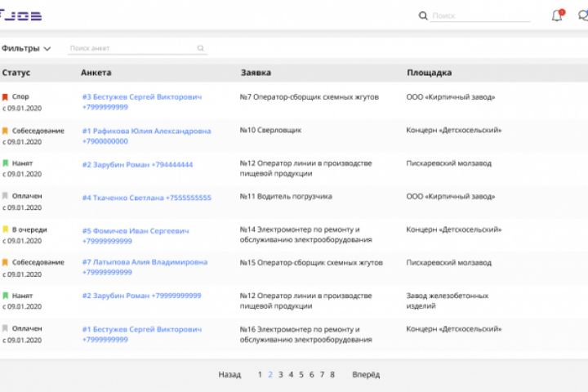Click the red bookmark flag for Спор status
This screenshot has width=588, height=392.
click(6, 97)
